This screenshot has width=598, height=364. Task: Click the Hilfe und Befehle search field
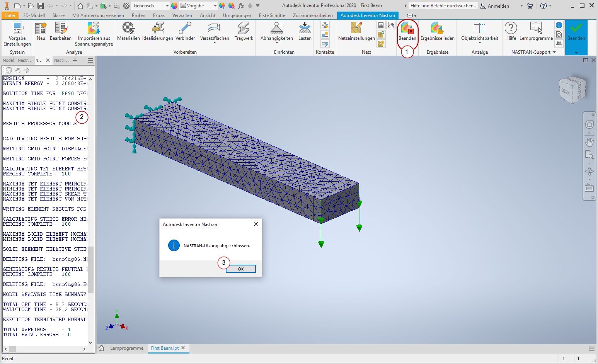point(443,6)
